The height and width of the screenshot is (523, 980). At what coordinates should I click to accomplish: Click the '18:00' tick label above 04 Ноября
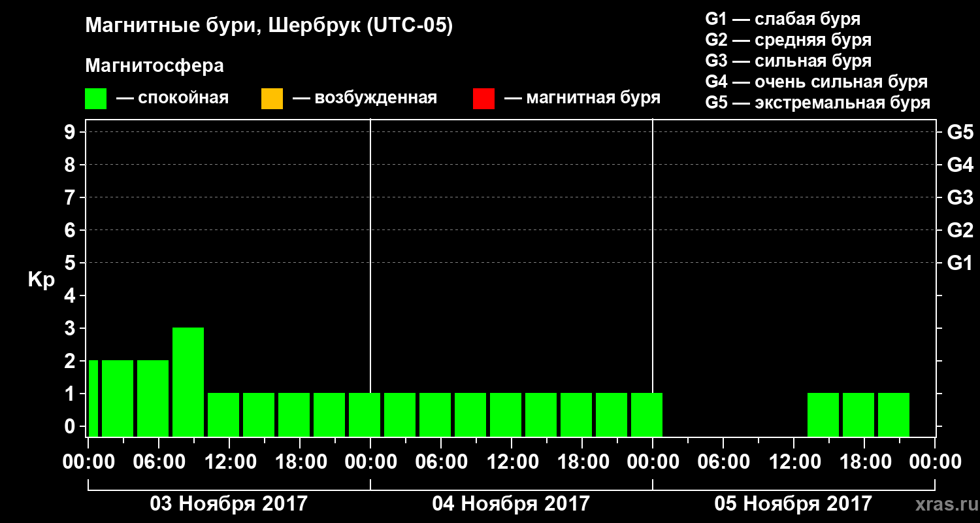pyautogui.click(x=582, y=462)
